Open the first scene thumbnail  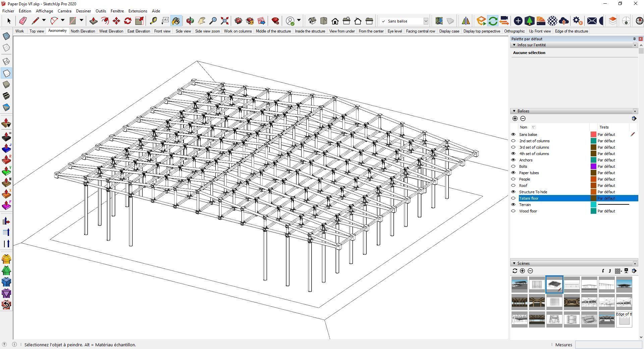pyautogui.click(x=519, y=285)
